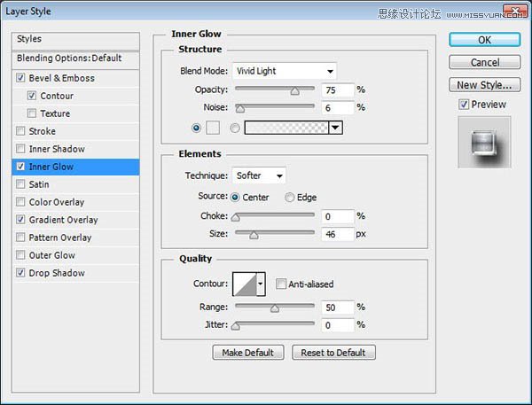Click Make Default button
This screenshot has width=532, height=405.
(248, 353)
